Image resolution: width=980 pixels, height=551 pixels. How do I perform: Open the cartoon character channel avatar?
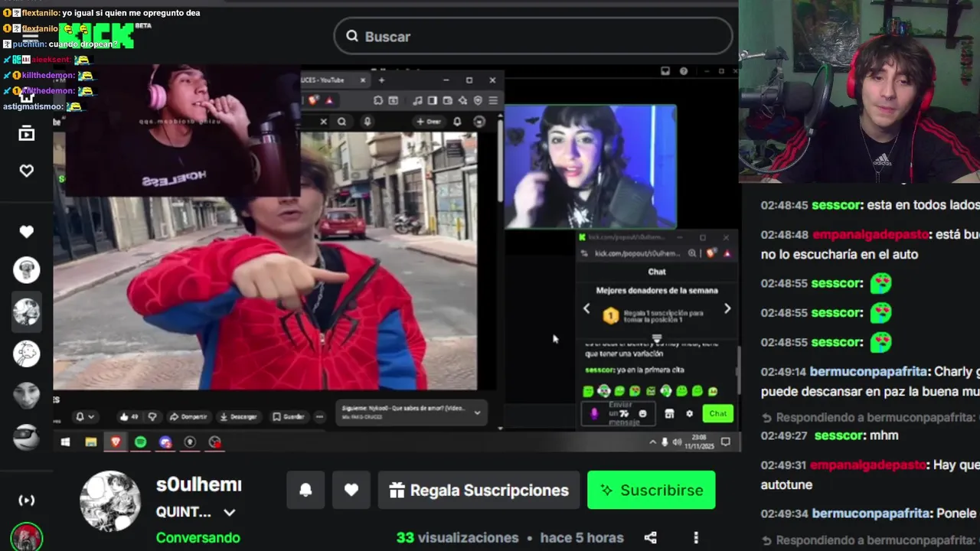(26, 354)
